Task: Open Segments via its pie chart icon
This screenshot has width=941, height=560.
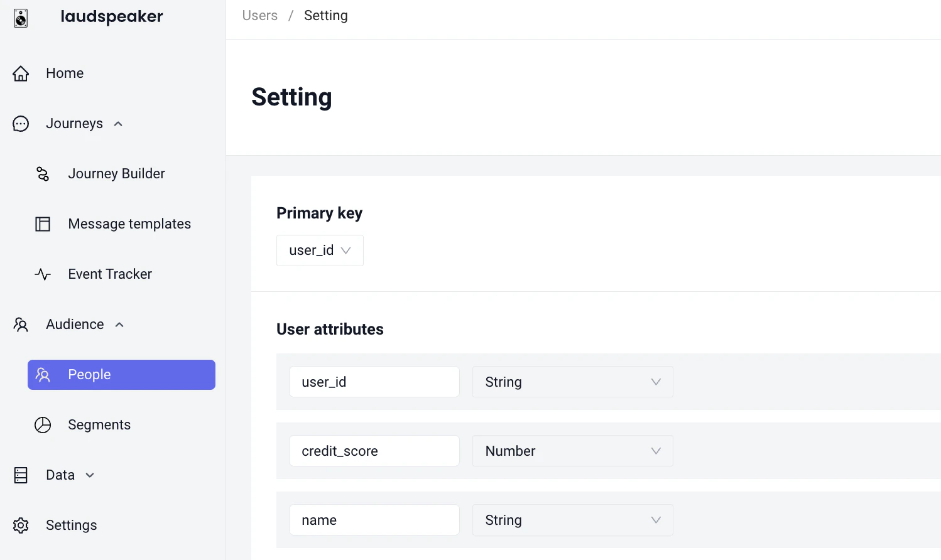Action: 42,424
